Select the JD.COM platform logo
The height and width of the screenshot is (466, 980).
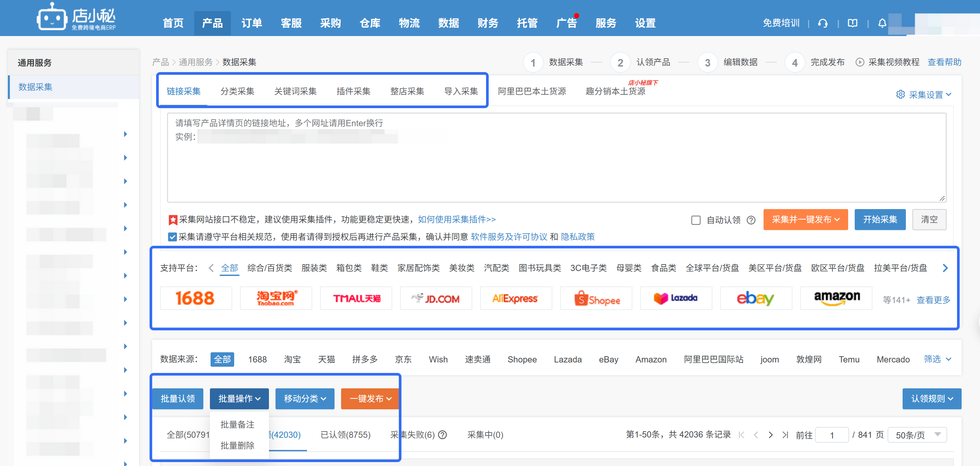tap(436, 298)
